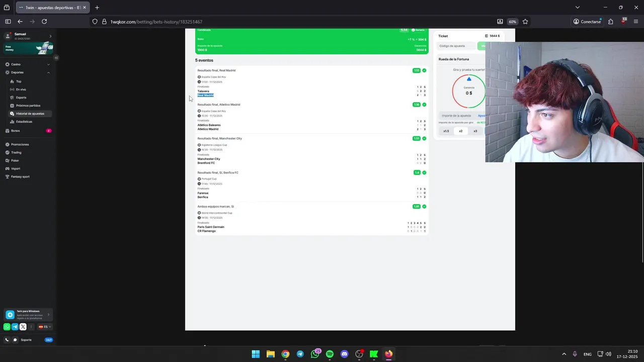Reload the current page
Viewport: 644px width, 362px height.
coord(44,22)
